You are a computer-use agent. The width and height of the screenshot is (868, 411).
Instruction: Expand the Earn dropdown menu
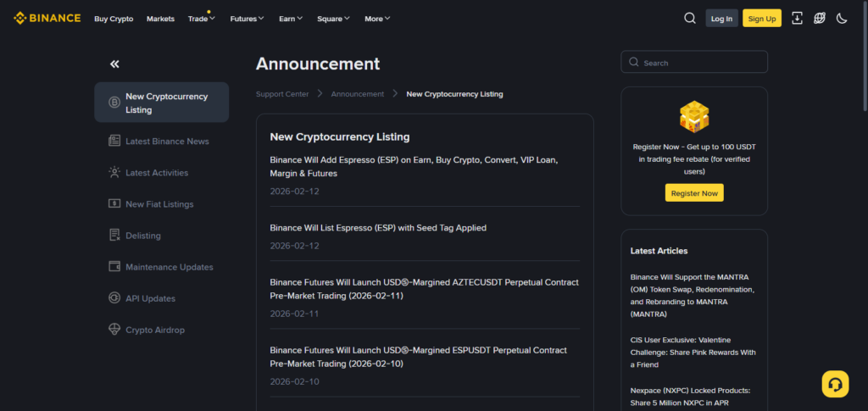pos(291,19)
